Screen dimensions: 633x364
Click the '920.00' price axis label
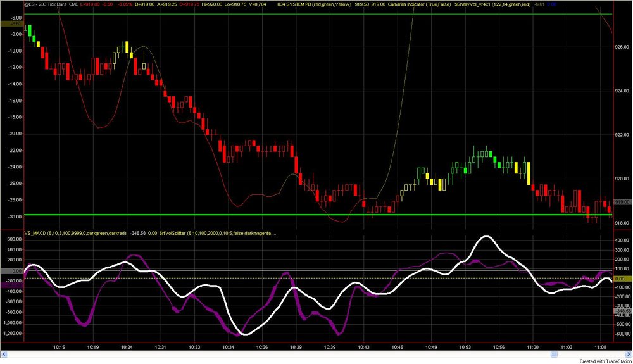tap(622, 179)
